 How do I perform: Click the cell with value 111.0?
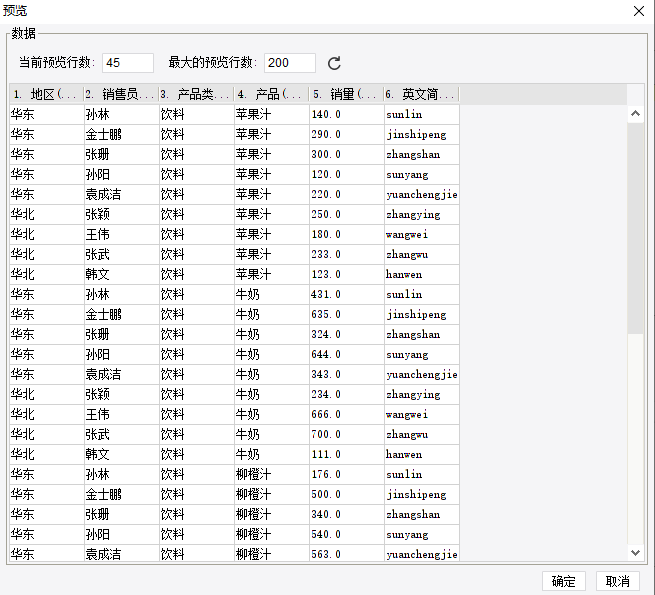coord(347,455)
